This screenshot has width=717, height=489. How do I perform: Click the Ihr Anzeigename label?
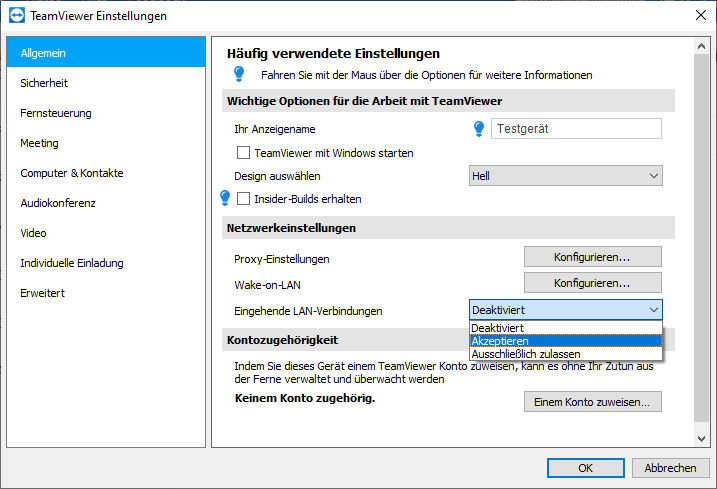[x=275, y=129]
